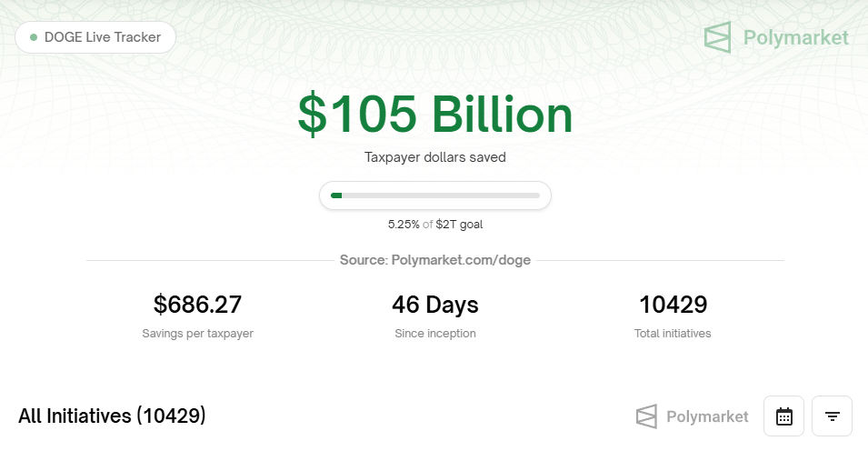This screenshot has width=868, height=451.
Task: Click the calendar date filter icon
Action: coord(783,416)
